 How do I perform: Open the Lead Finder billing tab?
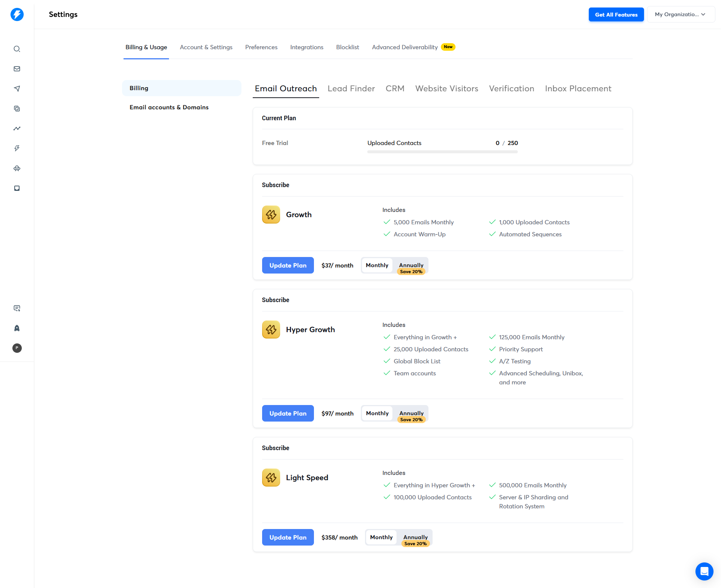(x=351, y=88)
